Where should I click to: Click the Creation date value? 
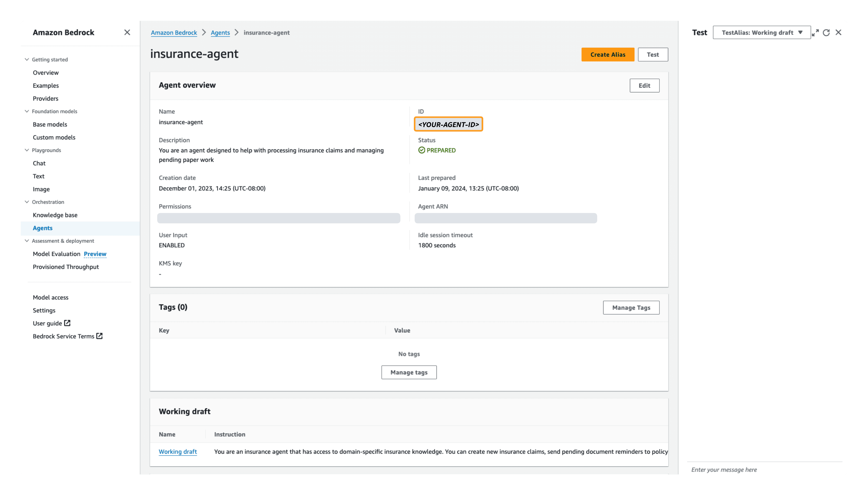[212, 188]
